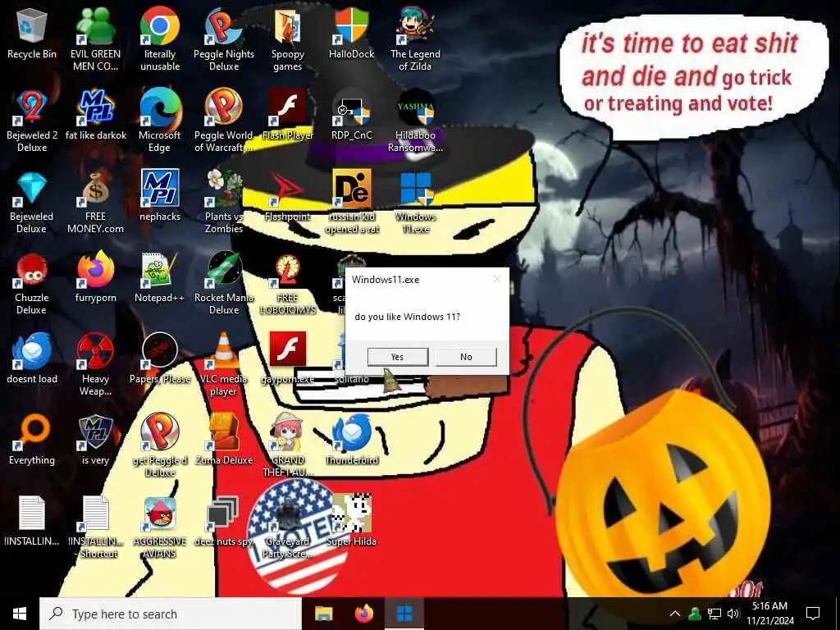Click the 'Type here to search' box
Screen dimensions: 840x630
click(x=171, y=614)
